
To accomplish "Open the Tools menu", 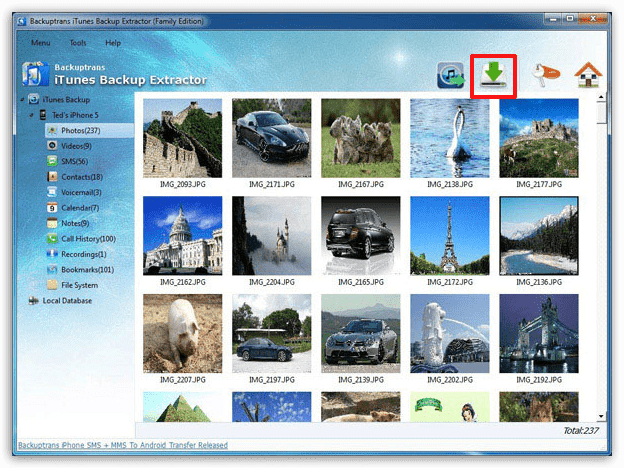I will click(x=78, y=43).
